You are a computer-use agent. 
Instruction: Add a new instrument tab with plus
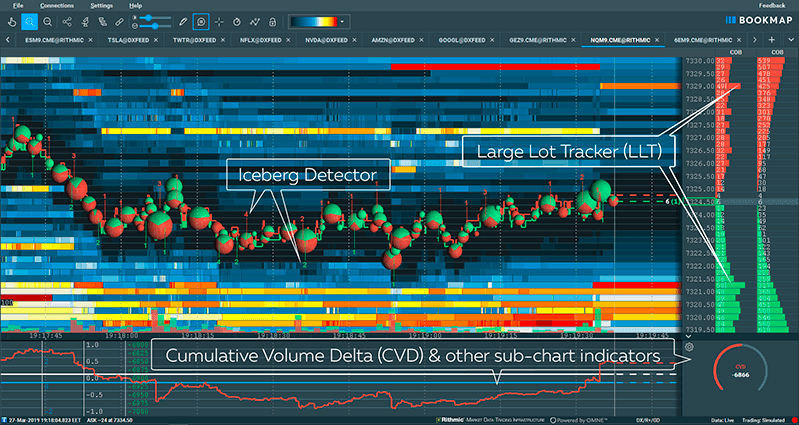coord(772,39)
